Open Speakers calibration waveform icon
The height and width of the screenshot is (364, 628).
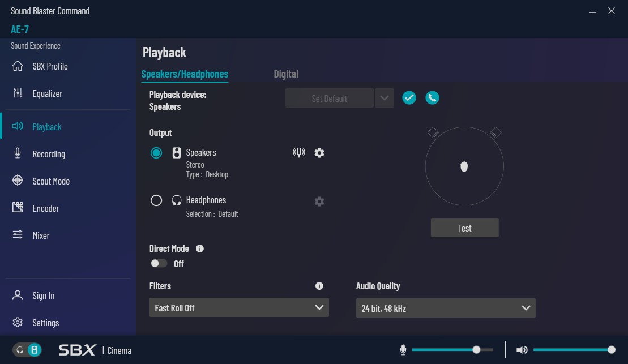click(299, 153)
